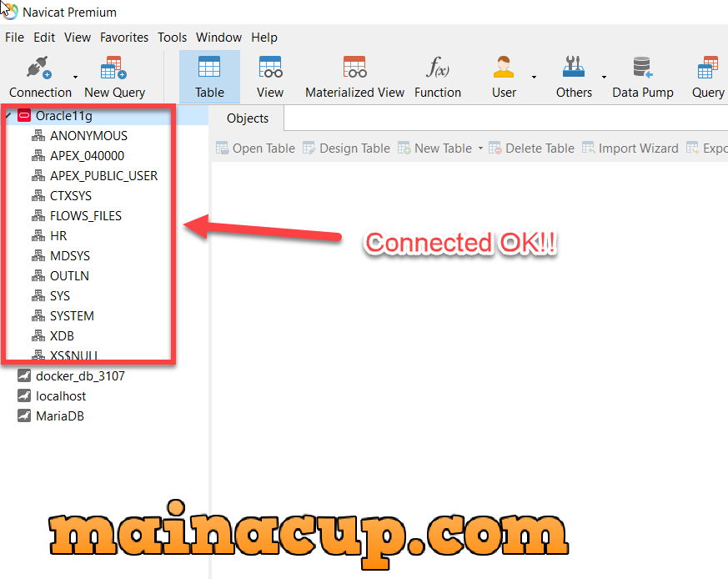Select the Oracle11g connection
This screenshot has height=579, width=728.
64,116
